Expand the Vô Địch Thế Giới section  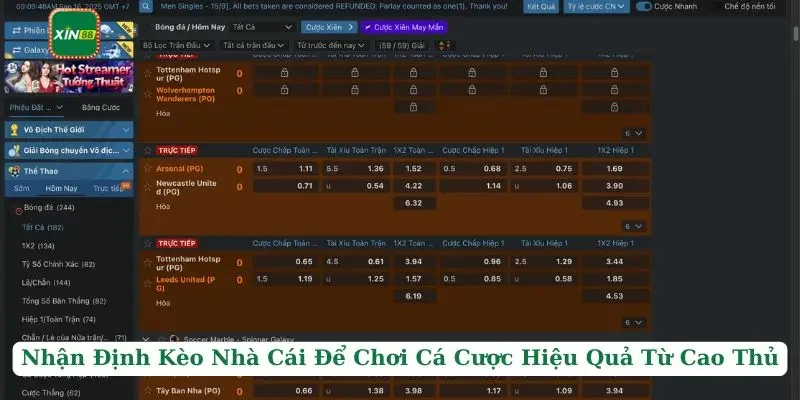coord(126,130)
